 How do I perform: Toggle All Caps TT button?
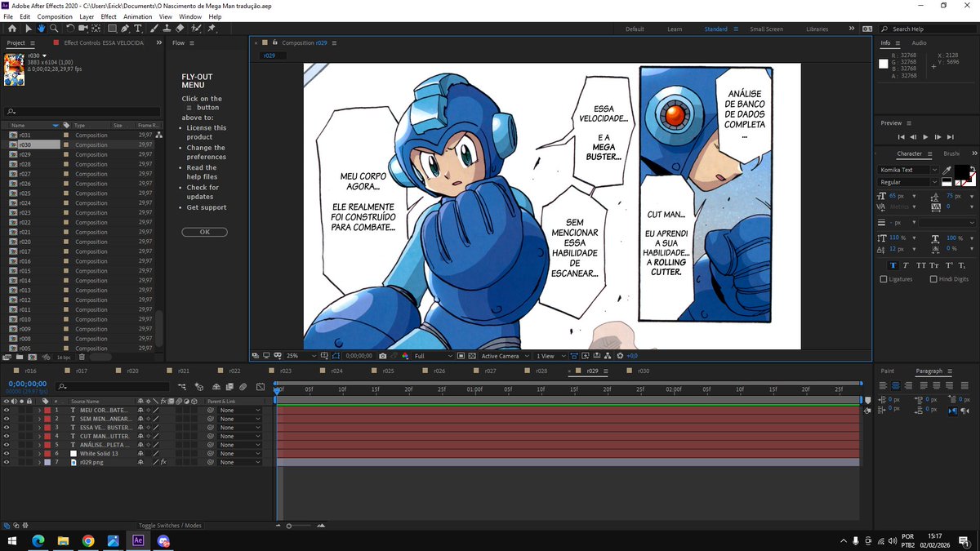pyautogui.click(x=921, y=265)
